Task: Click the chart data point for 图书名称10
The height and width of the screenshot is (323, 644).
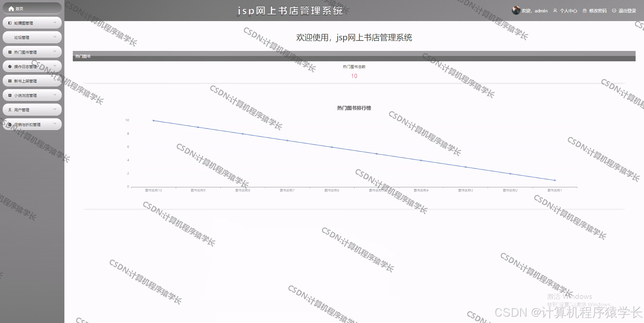Action: [x=154, y=121]
